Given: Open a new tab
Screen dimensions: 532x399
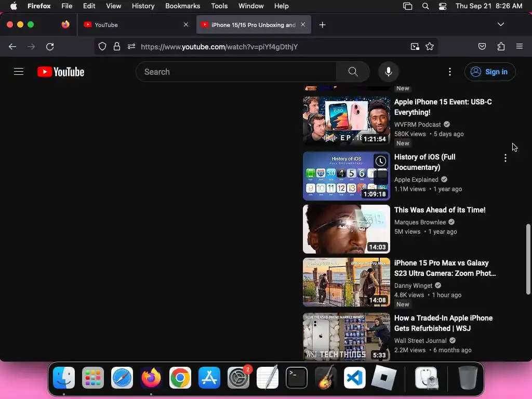Looking at the screenshot, I should click(322, 25).
